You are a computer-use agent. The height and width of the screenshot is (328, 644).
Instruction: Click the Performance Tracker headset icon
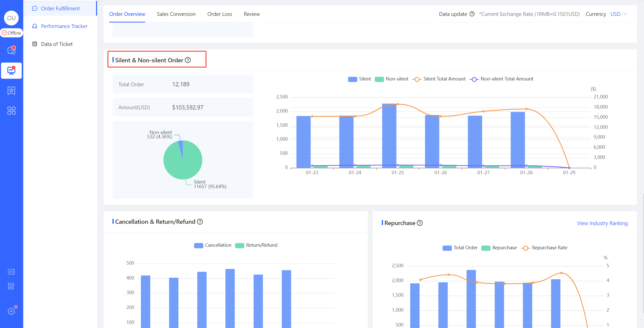coord(35,26)
